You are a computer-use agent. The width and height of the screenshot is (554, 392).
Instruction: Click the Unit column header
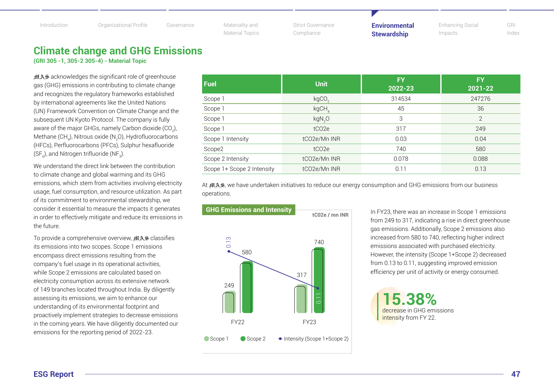[x=321, y=84]
